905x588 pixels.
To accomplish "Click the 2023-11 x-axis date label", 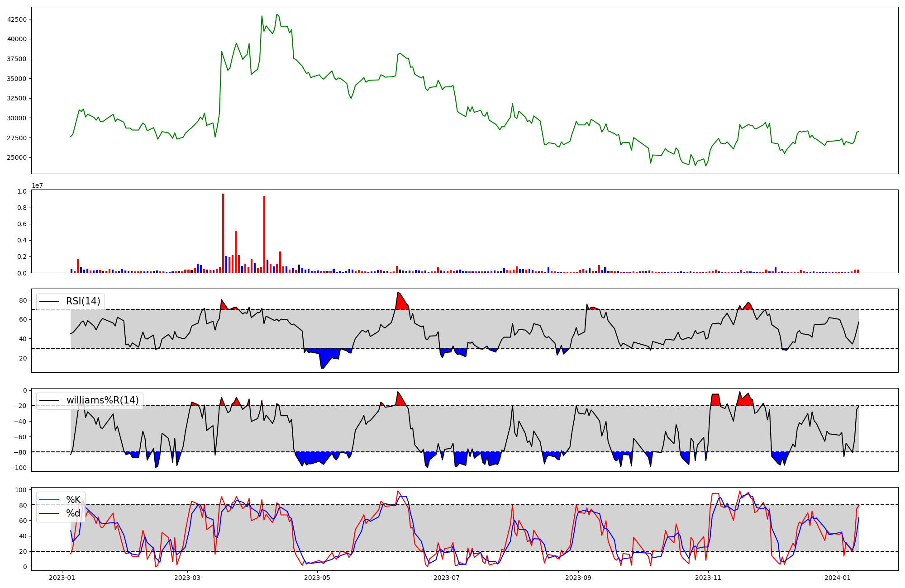I will pyautogui.click(x=708, y=578).
